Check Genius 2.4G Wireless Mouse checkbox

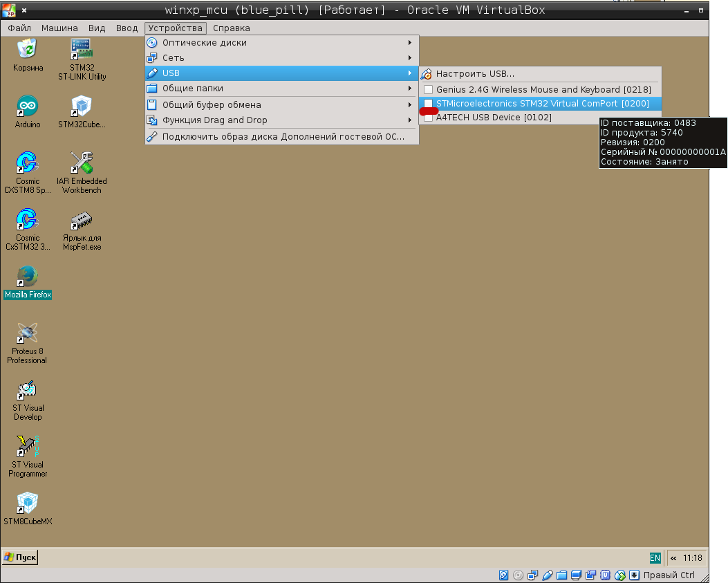(428, 90)
